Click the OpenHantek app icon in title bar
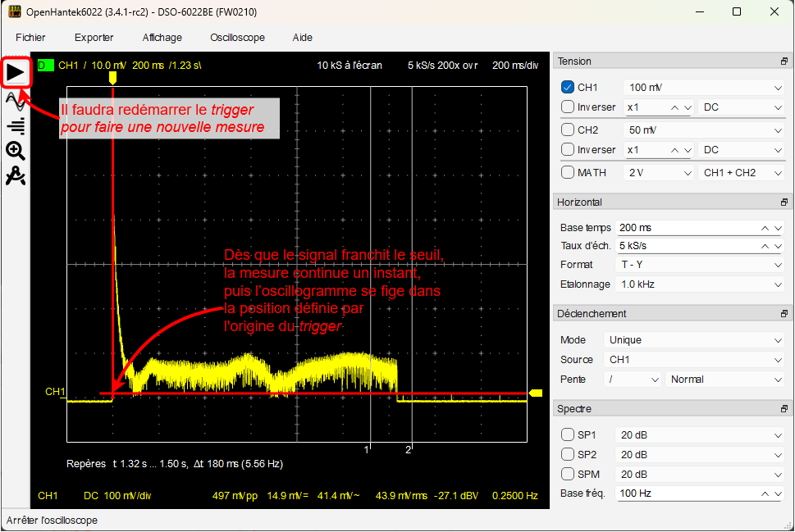Screen dimensions: 795x532 [14, 11]
